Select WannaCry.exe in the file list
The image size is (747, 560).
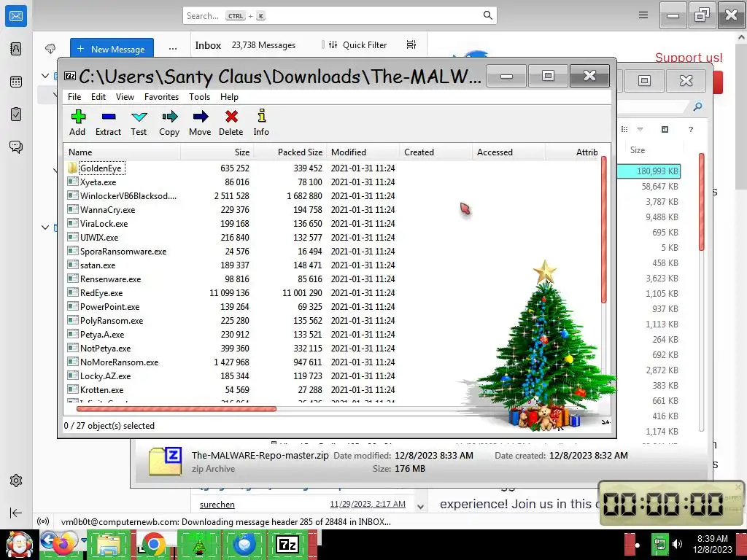108,209
